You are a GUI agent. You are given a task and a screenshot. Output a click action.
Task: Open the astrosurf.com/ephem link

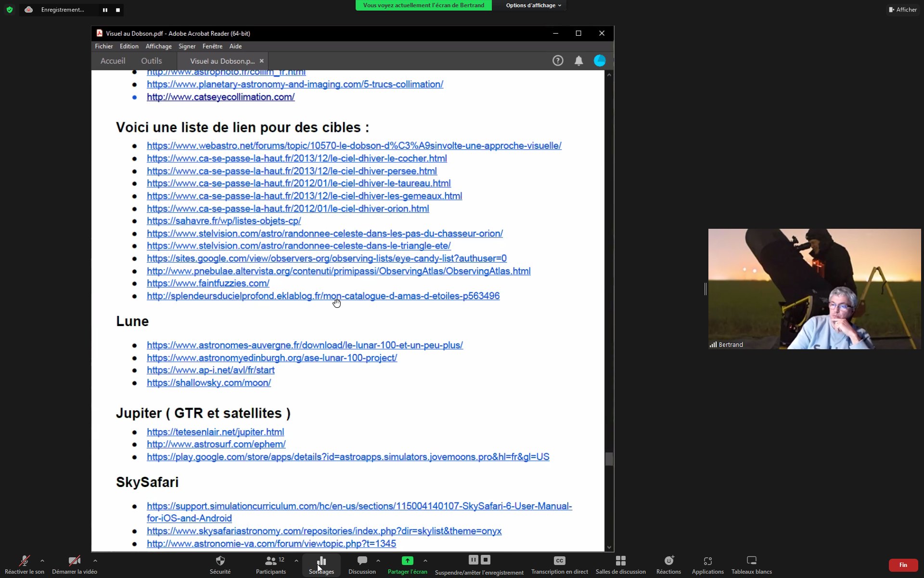[216, 444]
